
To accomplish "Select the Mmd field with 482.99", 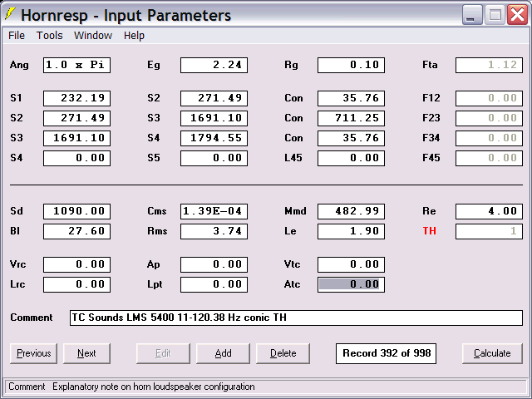I will pyautogui.click(x=351, y=211).
